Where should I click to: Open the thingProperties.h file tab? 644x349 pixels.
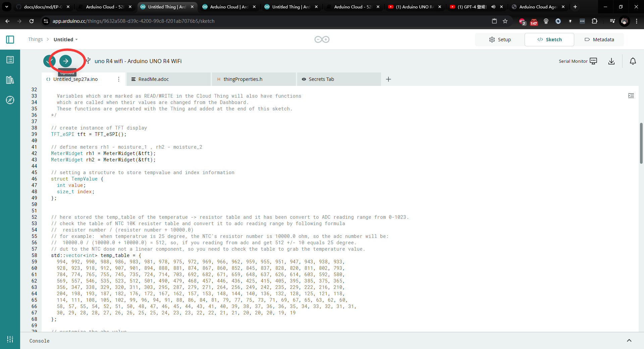(254, 79)
